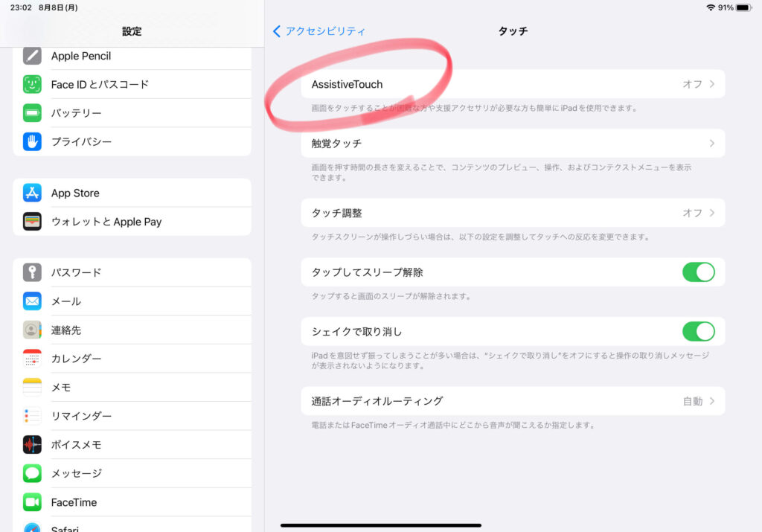Open the 触覚タッチ setting
Image resolution: width=762 pixels, height=532 pixels.
point(513,144)
